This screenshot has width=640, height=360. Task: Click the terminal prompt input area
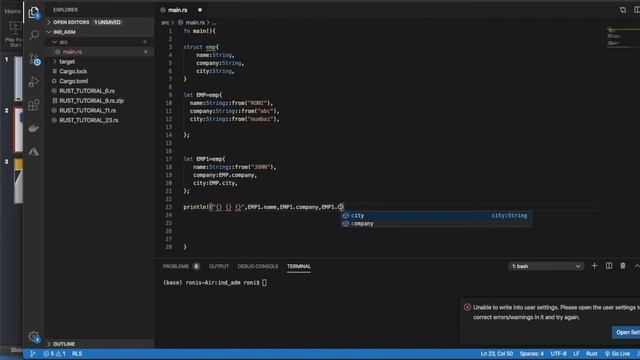pos(264,282)
